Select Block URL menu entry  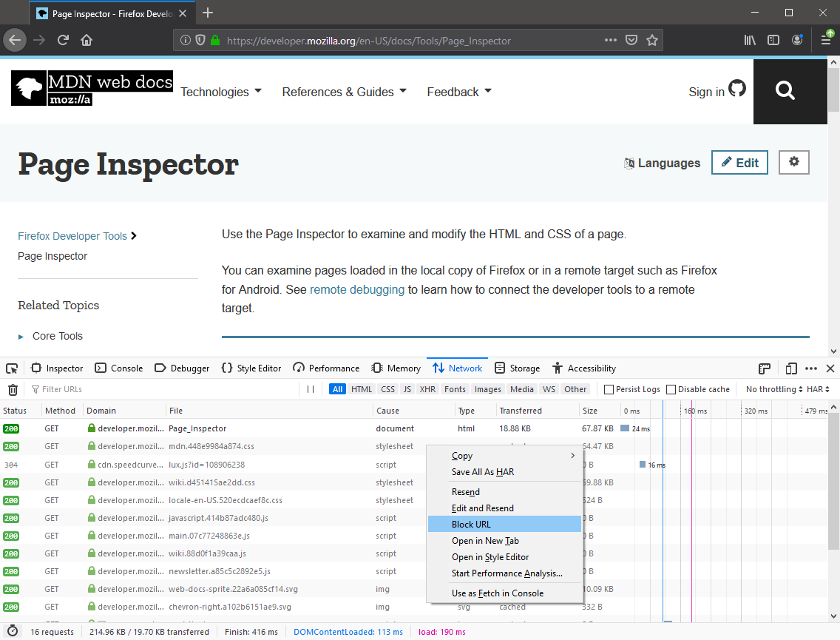504,525
